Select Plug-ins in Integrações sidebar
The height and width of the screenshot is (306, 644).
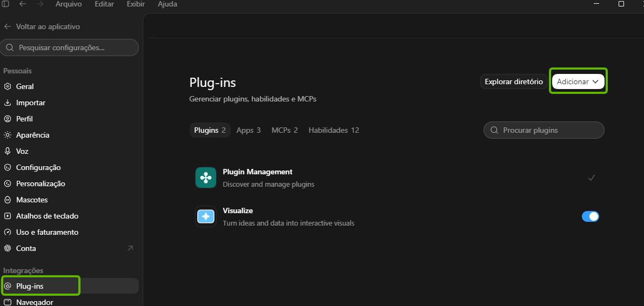point(69,286)
